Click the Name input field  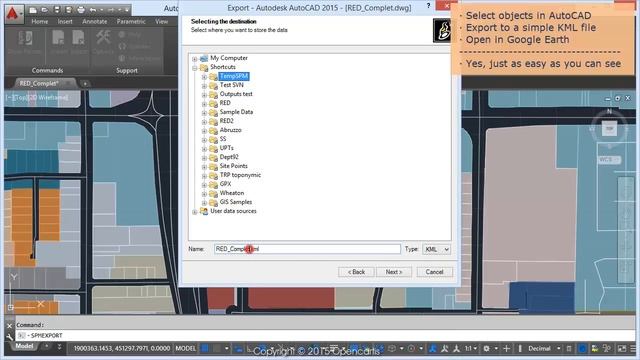pos(307,249)
